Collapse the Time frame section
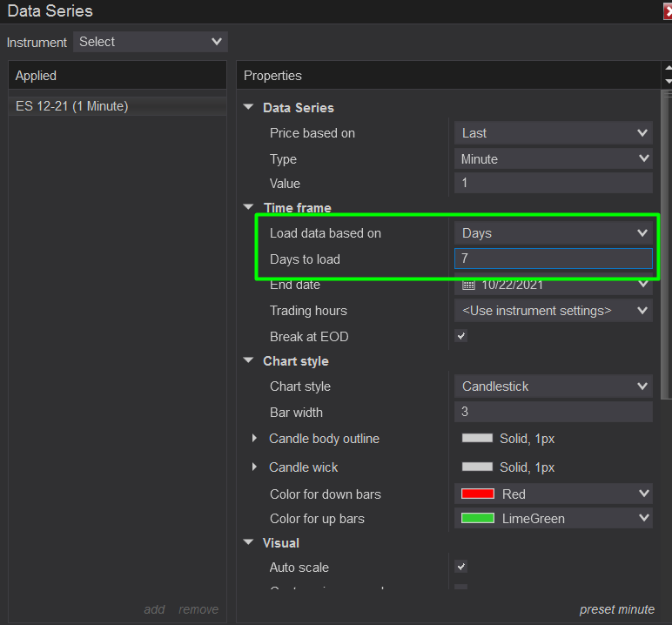 pos(249,208)
